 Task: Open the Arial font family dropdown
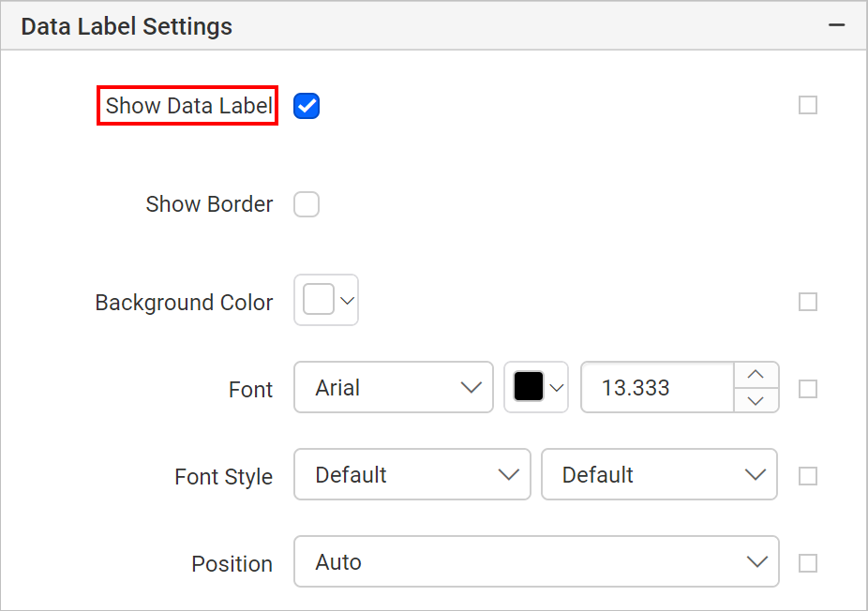tap(394, 387)
